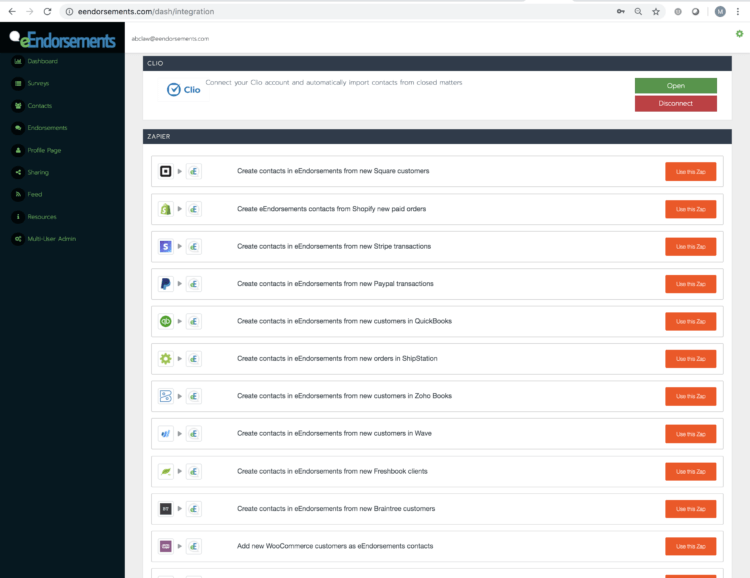Open the Surveys menu item
The width and height of the screenshot is (750, 578).
(38, 83)
